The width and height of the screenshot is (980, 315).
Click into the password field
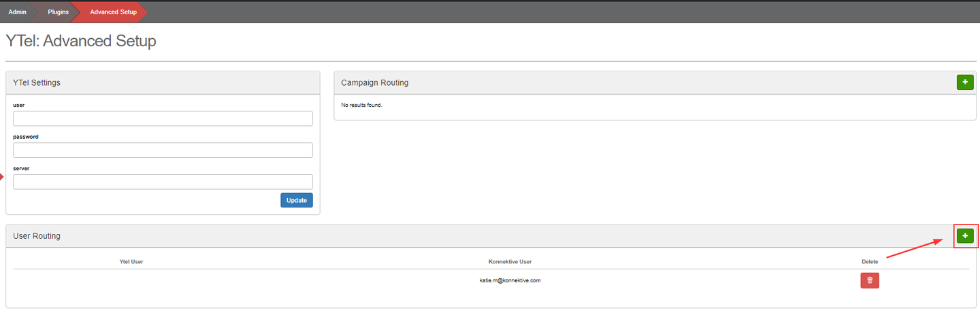coord(163,150)
